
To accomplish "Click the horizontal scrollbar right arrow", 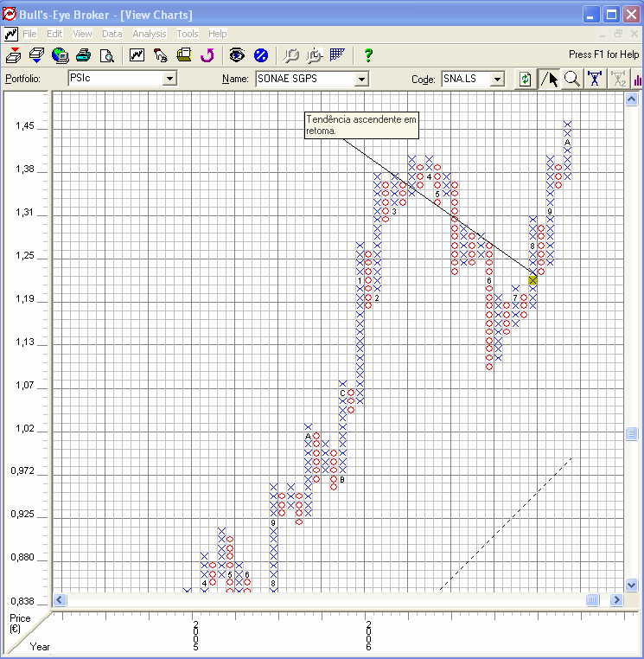I will [616, 599].
